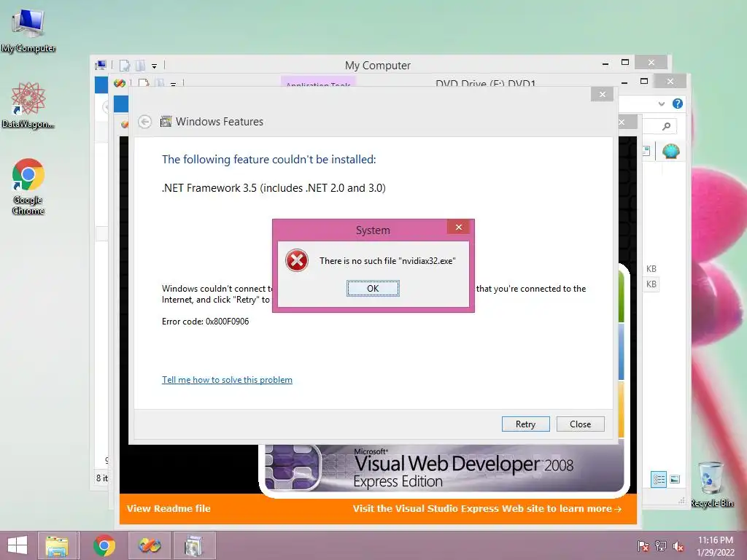Close the My Computer window
Viewport: 747px width, 560px height.
pos(651,63)
